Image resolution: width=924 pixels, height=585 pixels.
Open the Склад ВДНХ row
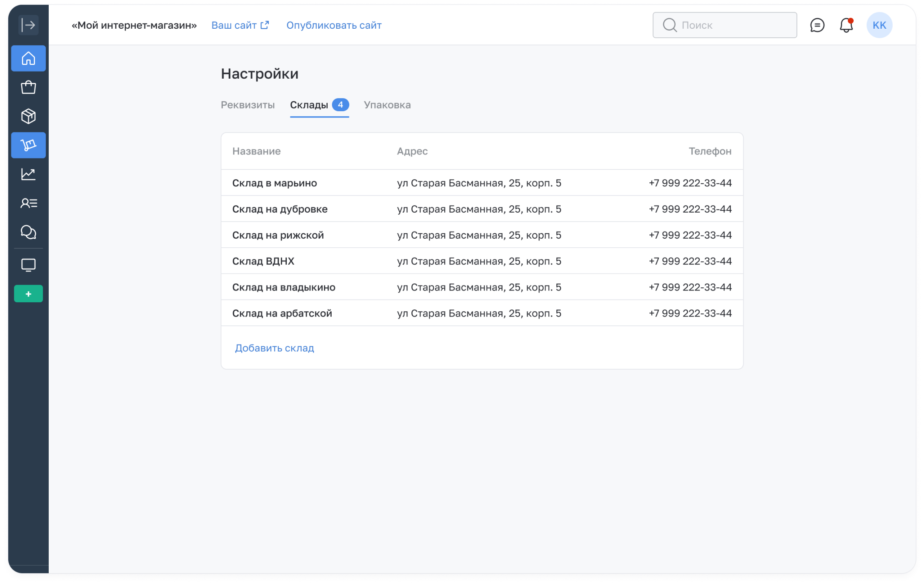pyautogui.click(x=263, y=261)
